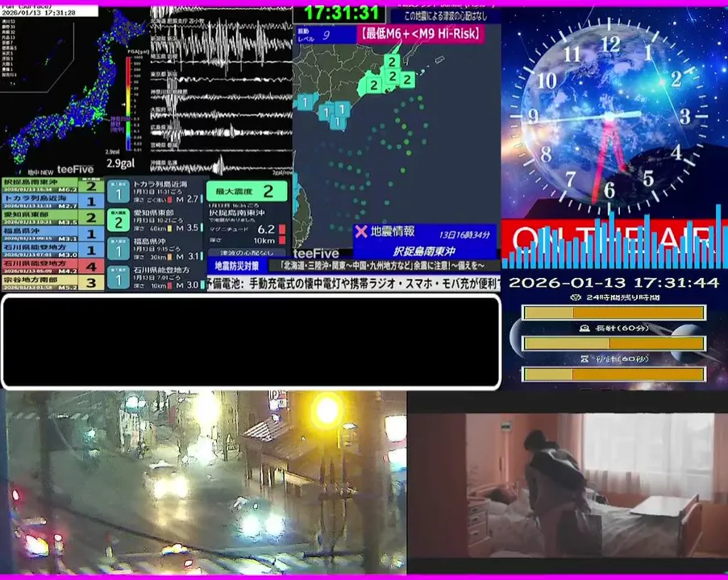
Task: Select 福島県沖 M3.1 row in quake list
Action: [x=52, y=234]
